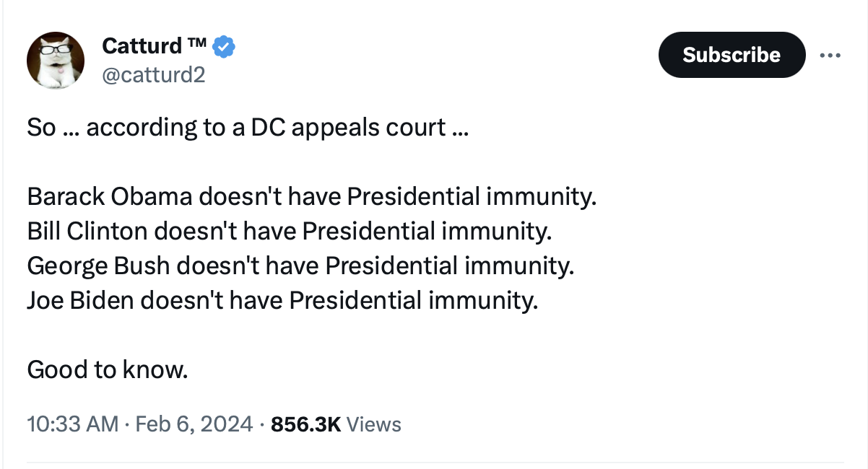
Task: Click 'Presidential immunity' in the Obama line
Action: tap(477, 196)
